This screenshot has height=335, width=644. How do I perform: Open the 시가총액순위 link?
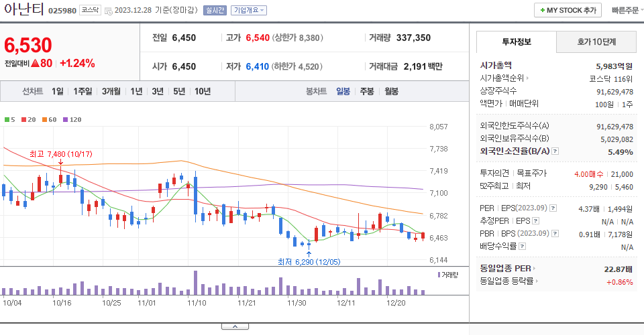click(504, 78)
